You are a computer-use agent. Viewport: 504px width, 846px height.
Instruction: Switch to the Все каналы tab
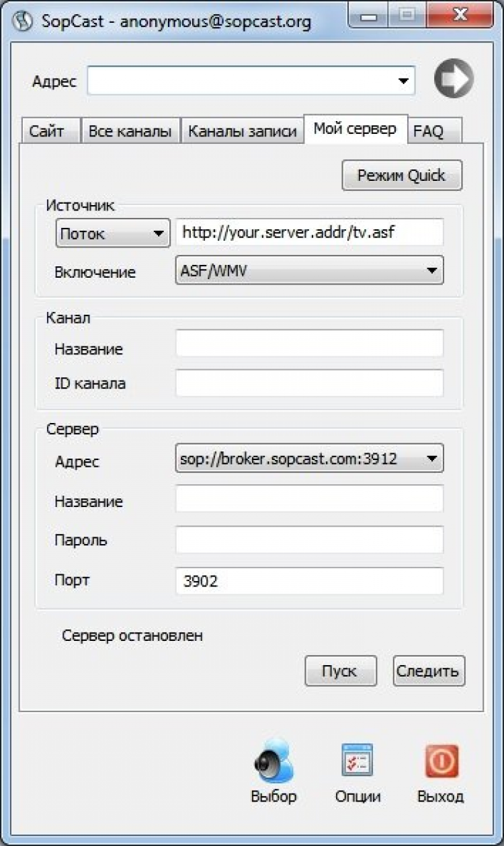pos(130,131)
